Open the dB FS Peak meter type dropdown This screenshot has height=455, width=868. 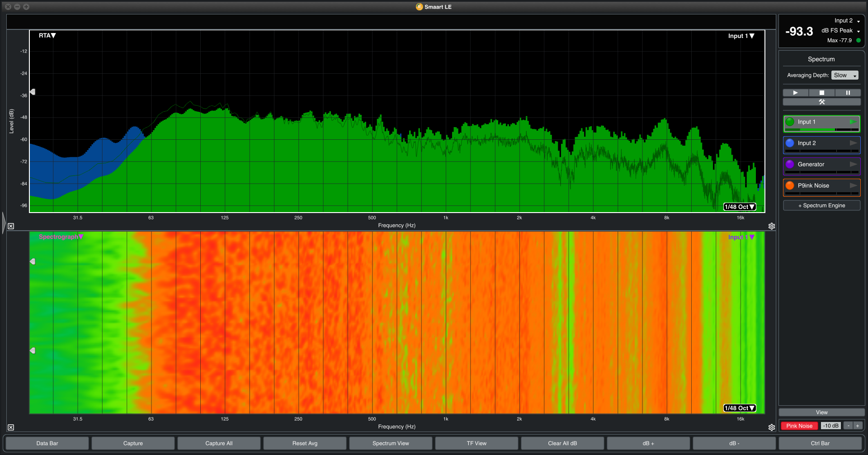click(x=841, y=30)
